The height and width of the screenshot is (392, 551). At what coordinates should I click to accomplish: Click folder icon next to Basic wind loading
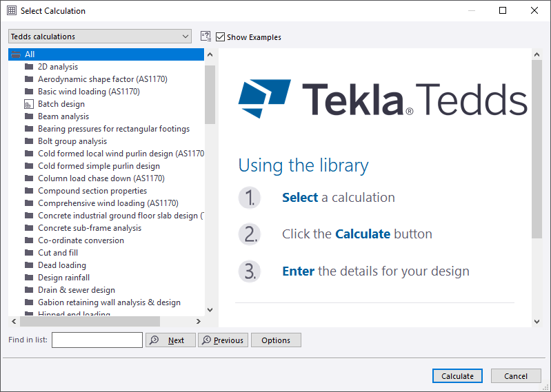[x=29, y=91]
